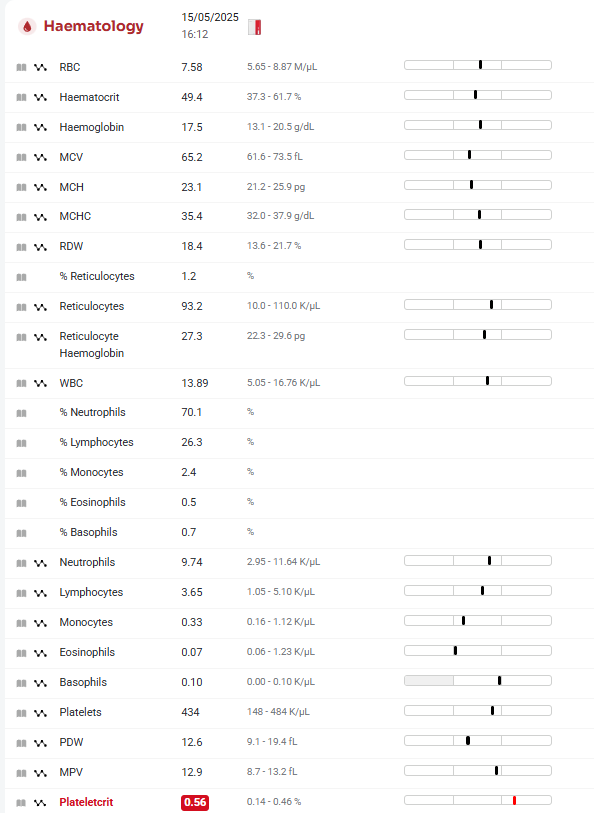Screen dimensions: 594x813
Task: Select the 15/05/2025 result date
Action: pyautogui.click(x=210, y=17)
